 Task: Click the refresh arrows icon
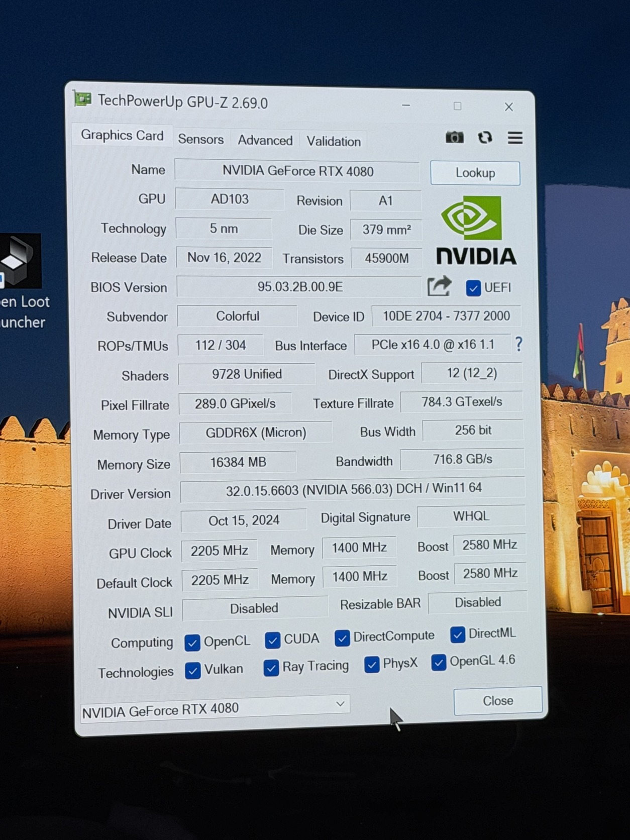(485, 137)
